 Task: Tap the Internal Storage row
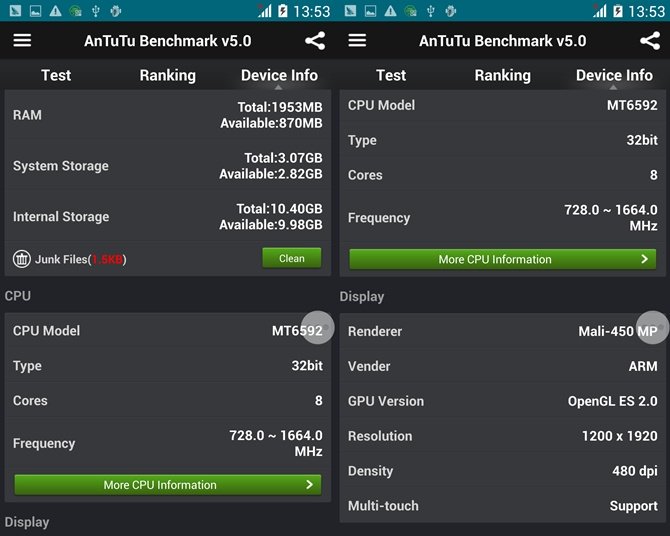click(168, 217)
